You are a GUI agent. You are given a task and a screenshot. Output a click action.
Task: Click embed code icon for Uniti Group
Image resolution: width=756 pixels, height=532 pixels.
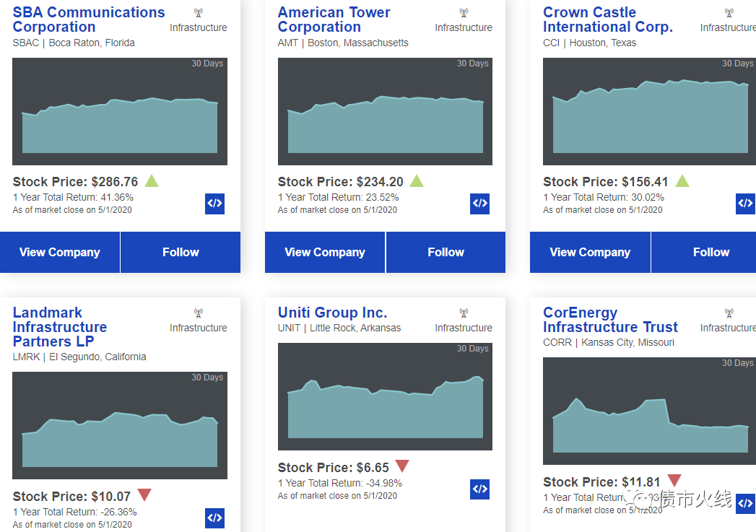tap(479, 489)
